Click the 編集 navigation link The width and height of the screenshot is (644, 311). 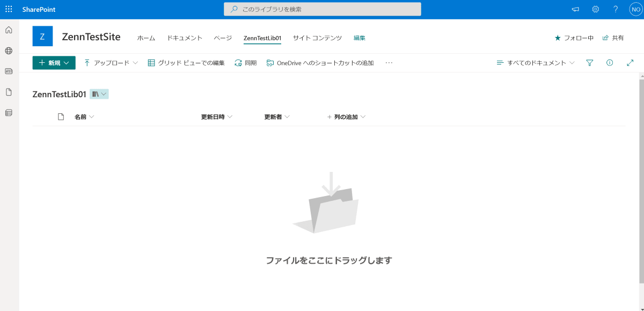coord(360,38)
